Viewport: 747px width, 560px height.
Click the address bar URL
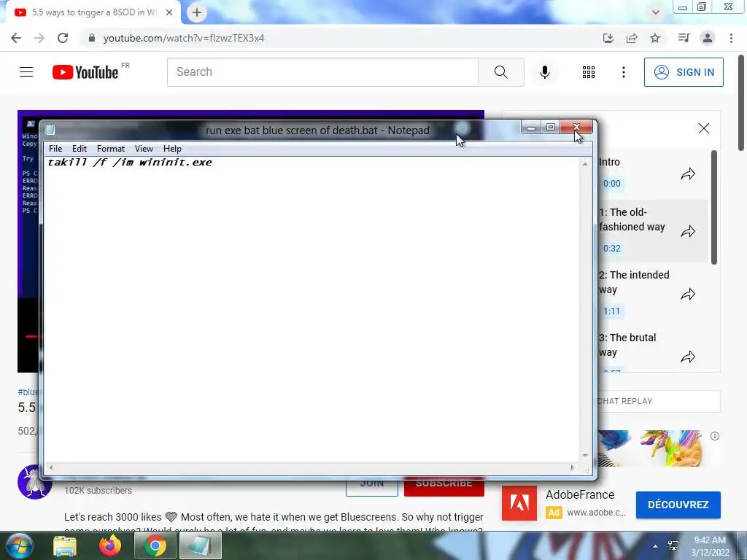pos(184,38)
